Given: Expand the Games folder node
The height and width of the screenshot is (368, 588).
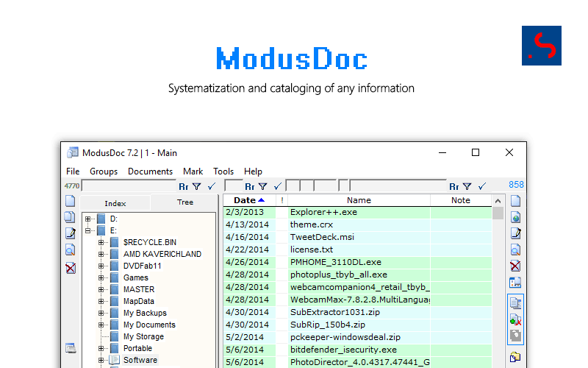Looking at the screenshot, I should click(101, 278).
